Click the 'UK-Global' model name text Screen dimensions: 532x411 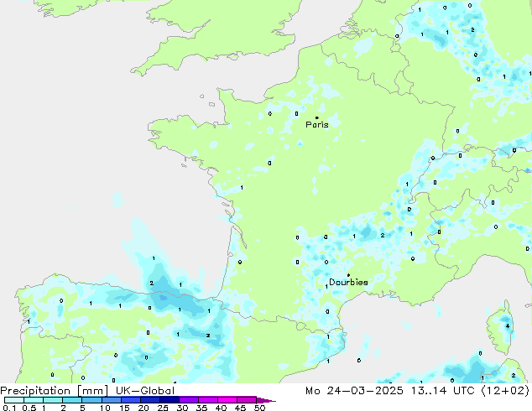(145, 391)
